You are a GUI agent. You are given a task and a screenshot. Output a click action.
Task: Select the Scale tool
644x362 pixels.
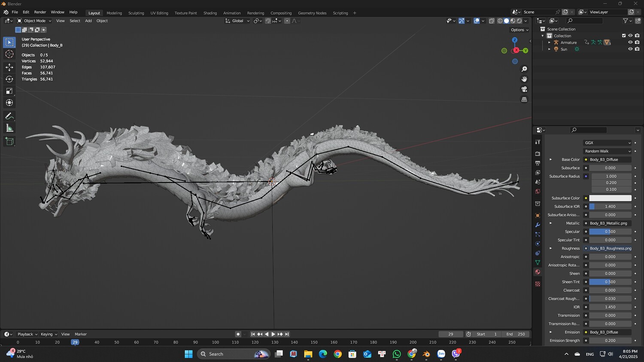coord(9,91)
